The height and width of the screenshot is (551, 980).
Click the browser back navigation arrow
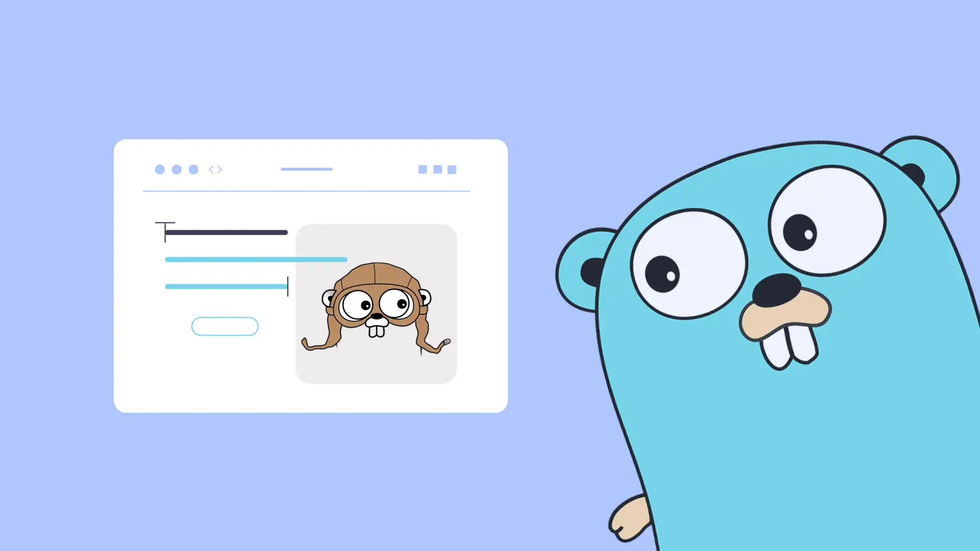click(211, 169)
